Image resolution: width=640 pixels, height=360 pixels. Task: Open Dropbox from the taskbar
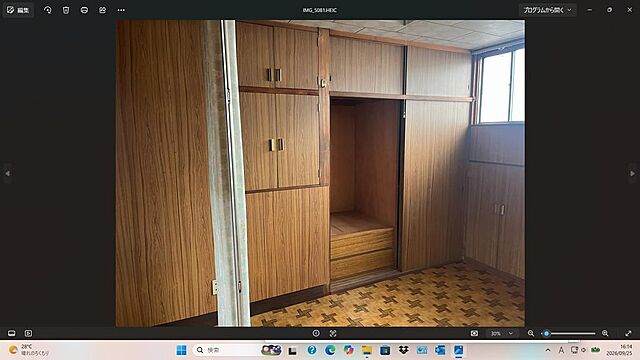point(403,350)
